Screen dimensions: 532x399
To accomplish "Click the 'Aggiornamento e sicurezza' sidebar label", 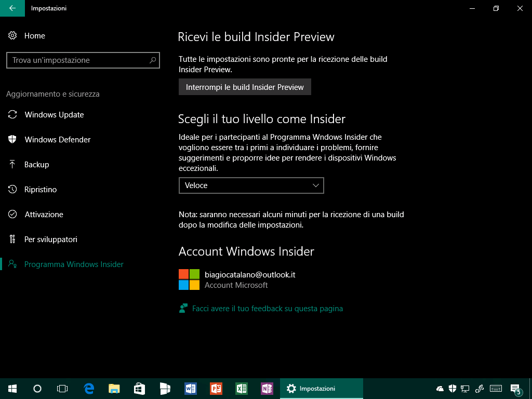I will pos(53,94).
